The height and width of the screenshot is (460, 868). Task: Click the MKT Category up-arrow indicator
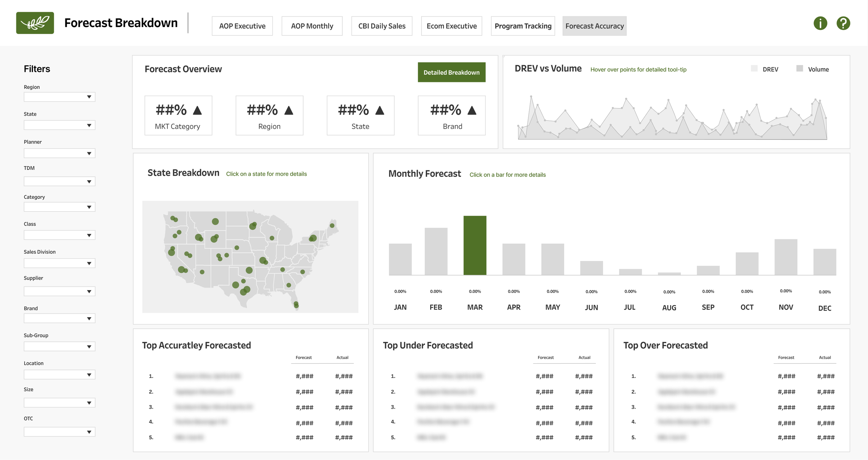pyautogui.click(x=197, y=110)
